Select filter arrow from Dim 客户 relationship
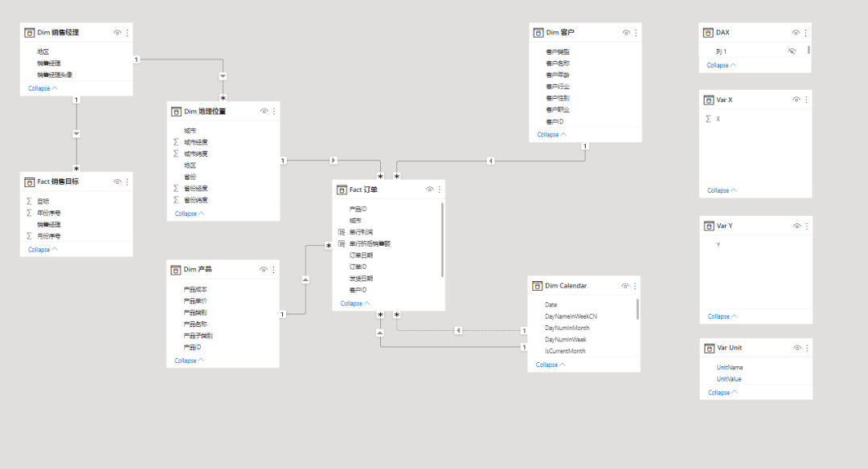This screenshot has height=469, width=868. pyautogui.click(x=490, y=161)
